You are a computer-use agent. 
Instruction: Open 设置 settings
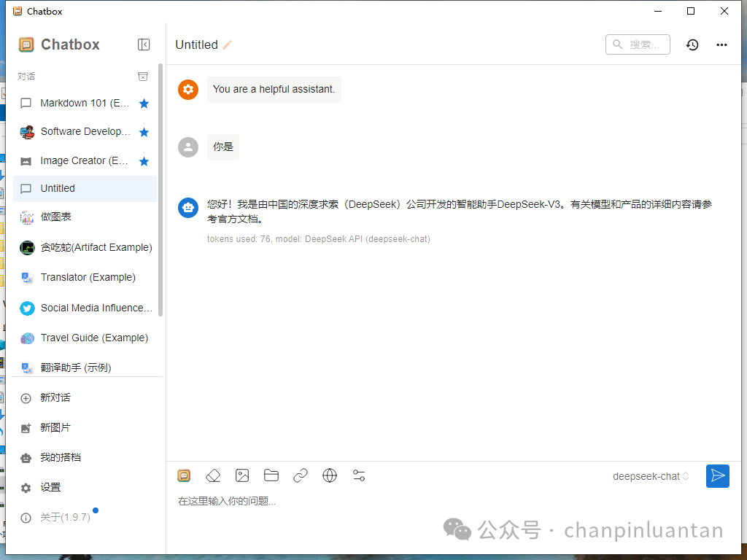pyautogui.click(x=87, y=488)
